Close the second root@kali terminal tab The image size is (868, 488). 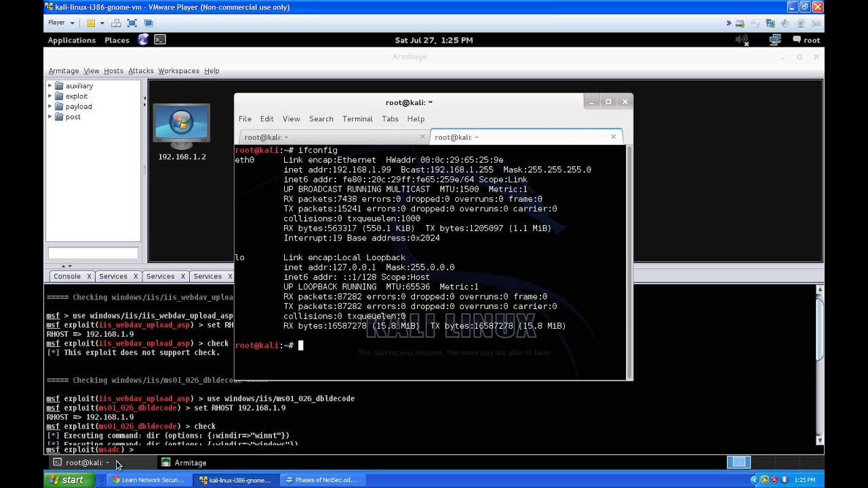click(614, 136)
